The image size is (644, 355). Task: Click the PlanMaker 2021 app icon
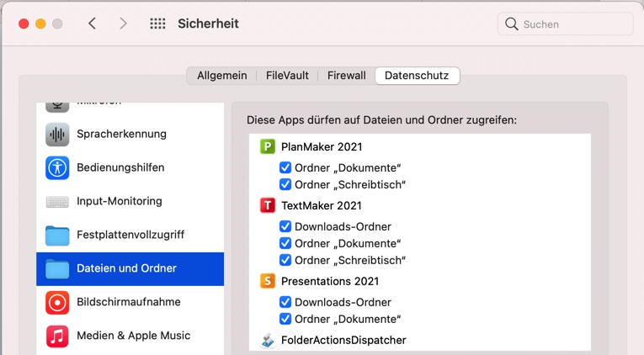(x=268, y=147)
